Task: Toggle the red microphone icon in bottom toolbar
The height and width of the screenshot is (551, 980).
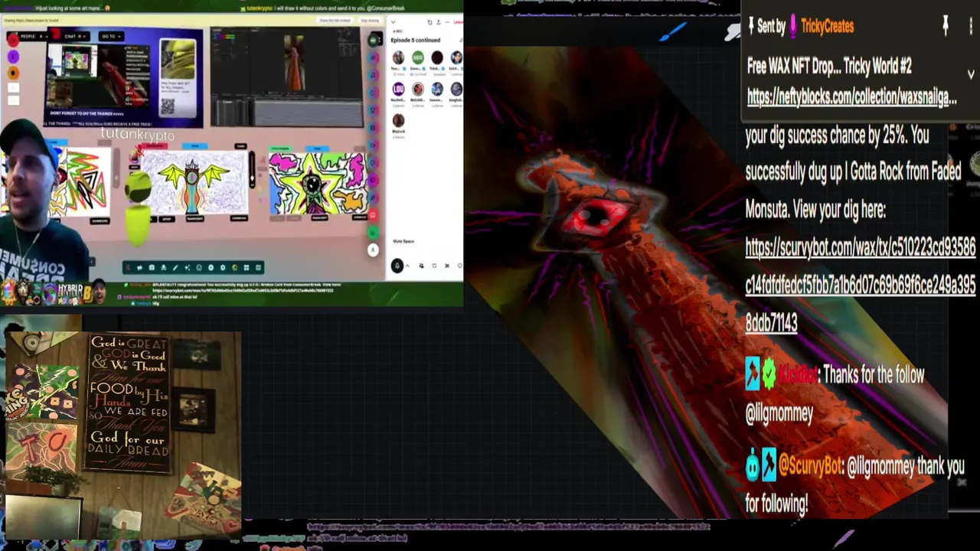Action: (128, 268)
